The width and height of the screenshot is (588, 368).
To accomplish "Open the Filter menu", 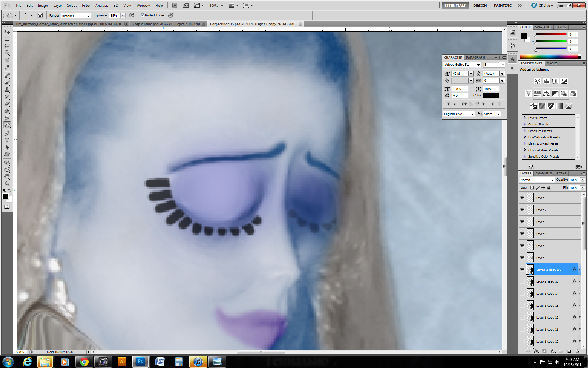I will tap(86, 6).
